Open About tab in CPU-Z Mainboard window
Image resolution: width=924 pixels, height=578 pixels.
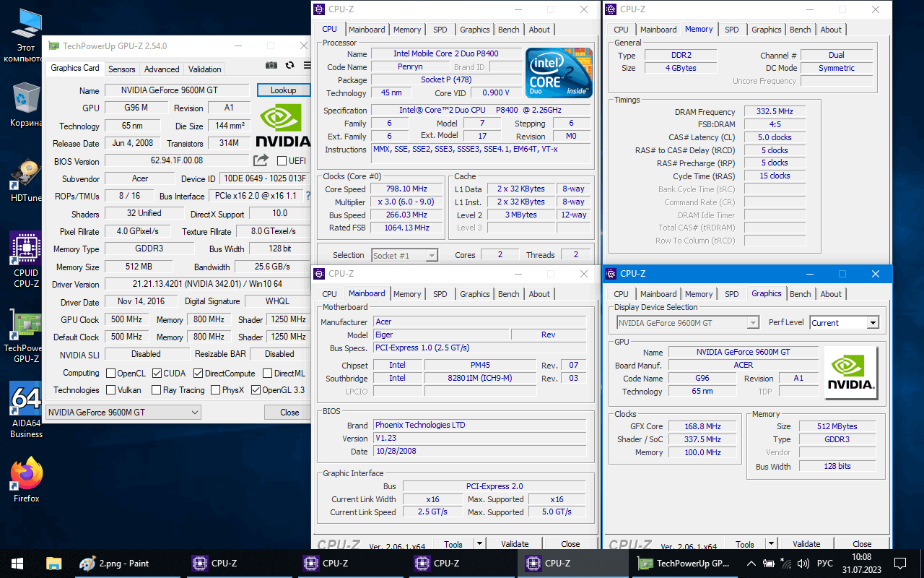[x=539, y=294]
